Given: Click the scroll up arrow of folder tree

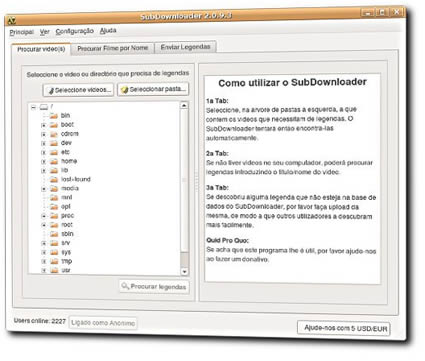Looking at the screenshot, I should click(184, 106).
